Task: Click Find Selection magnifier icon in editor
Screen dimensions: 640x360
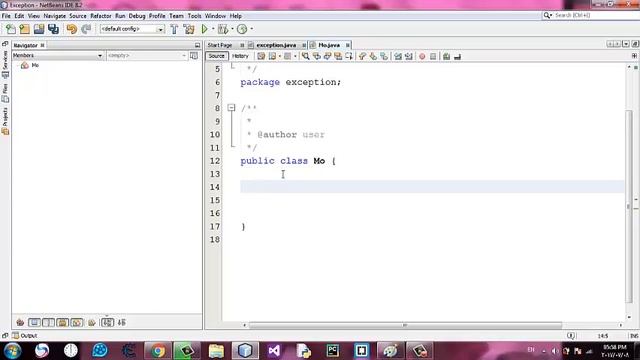Action: 305,56
